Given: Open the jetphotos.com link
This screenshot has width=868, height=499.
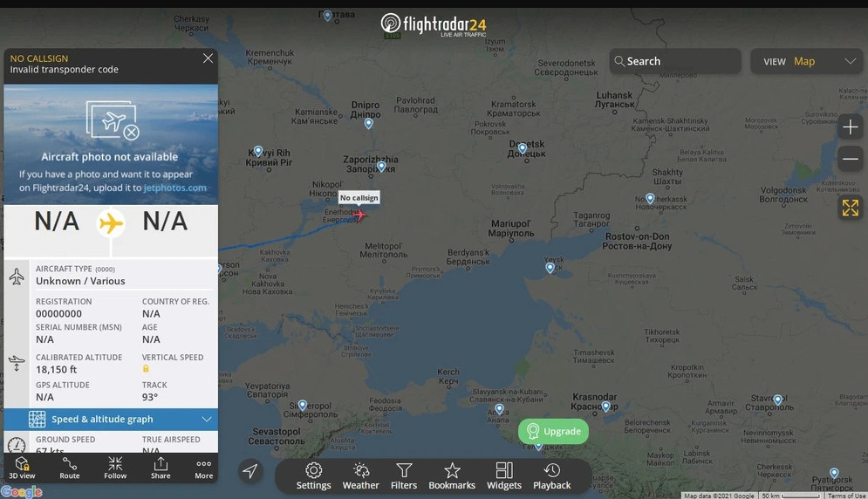Looking at the screenshot, I should pyautogui.click(x=175, y=188).
